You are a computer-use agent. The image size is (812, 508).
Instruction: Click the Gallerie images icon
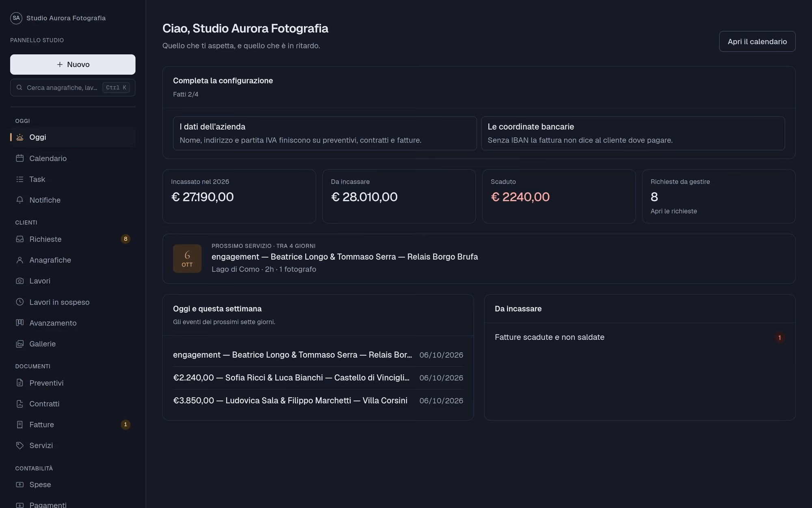[19, 344]
